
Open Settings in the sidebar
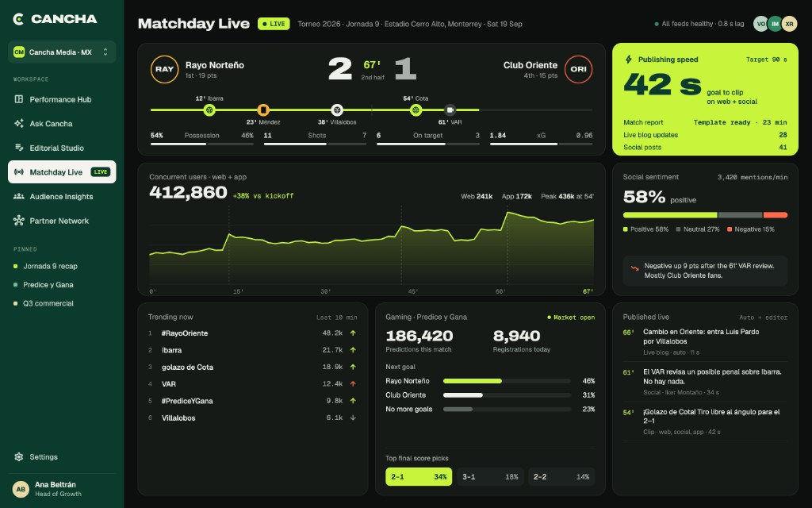pyautogui.click(x=62, y=456)
